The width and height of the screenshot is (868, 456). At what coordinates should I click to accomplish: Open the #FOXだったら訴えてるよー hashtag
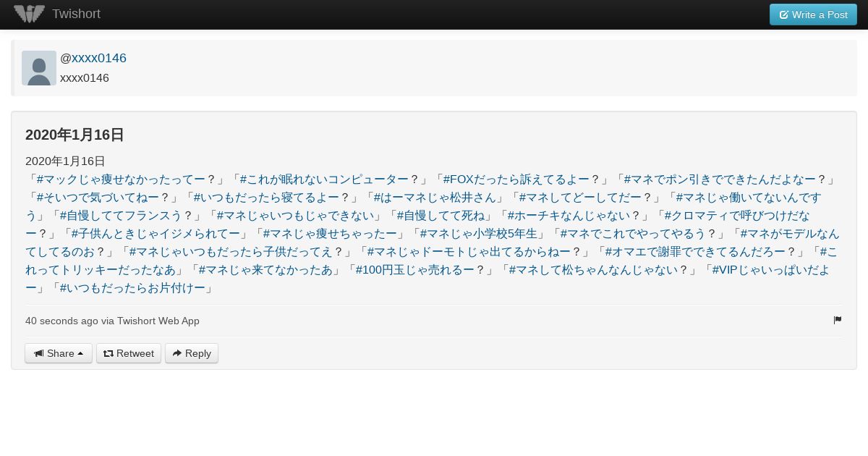coord(516,180)
